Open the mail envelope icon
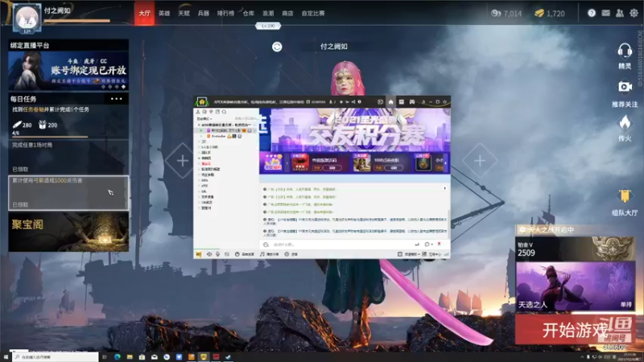Image resolution: width=644 pixels, height=362 pixels. [x=606, y=13]
